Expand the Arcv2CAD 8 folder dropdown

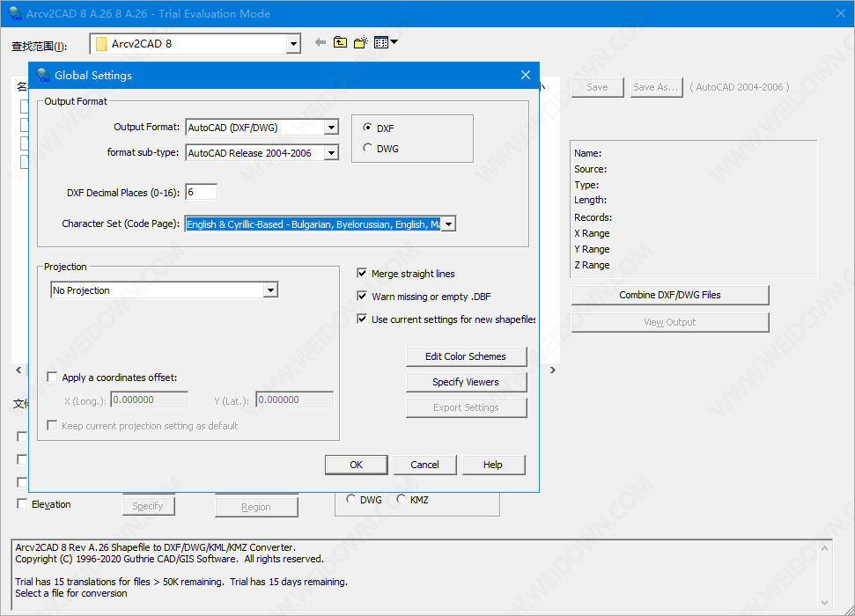tap(293, 44)
